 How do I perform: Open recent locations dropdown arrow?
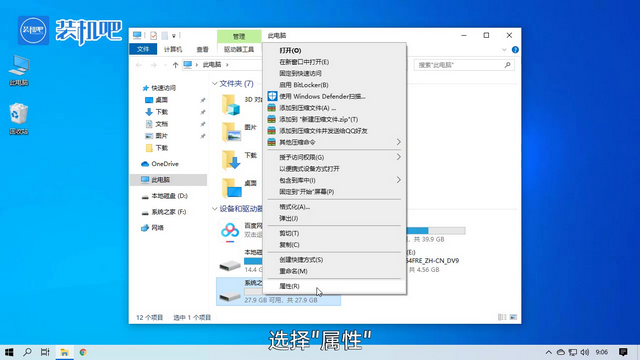point(165,65)
